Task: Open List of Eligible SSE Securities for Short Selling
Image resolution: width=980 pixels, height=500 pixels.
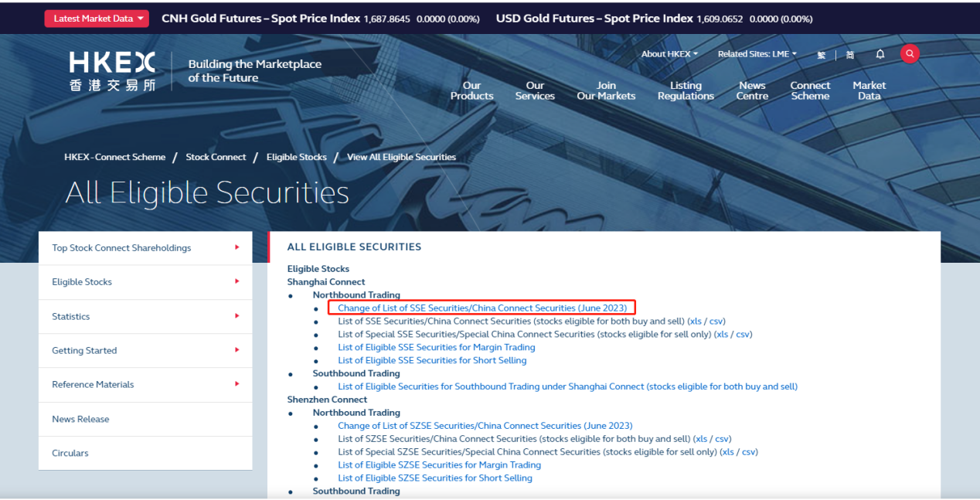Action: coord(432,360)
